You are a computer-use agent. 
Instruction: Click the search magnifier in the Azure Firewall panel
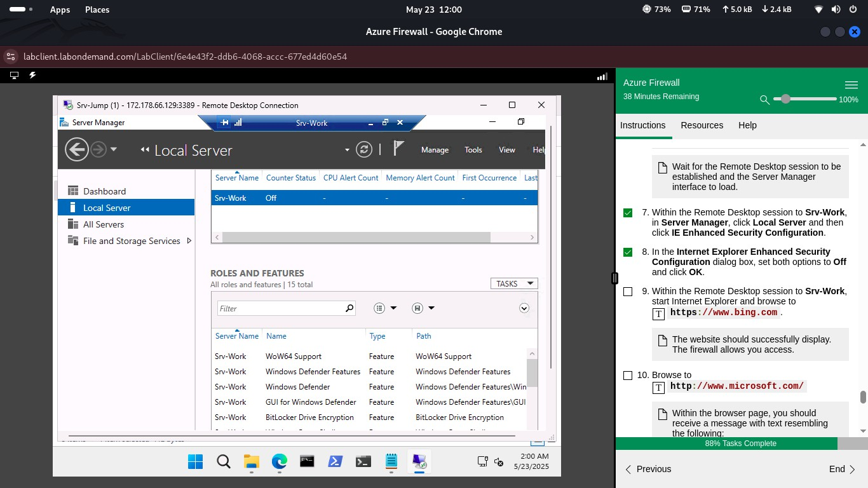[764, 100]
